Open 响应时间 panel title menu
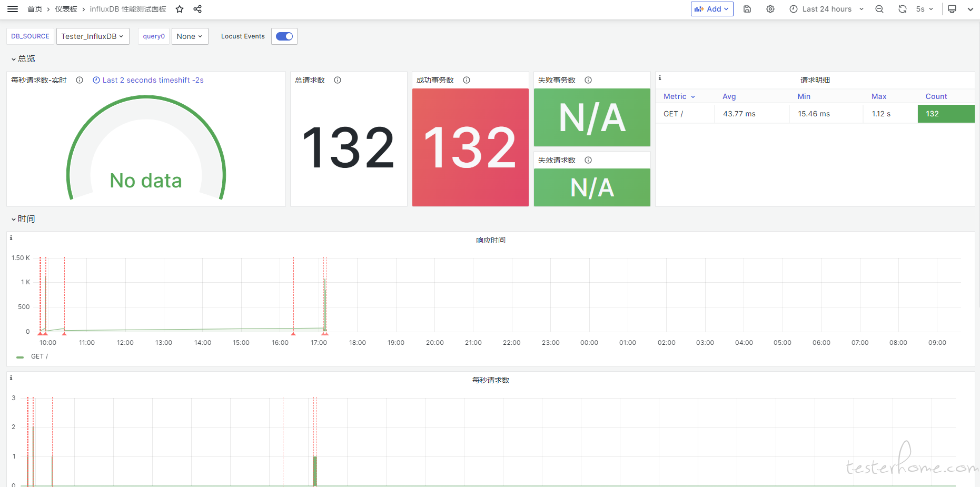Screen dimensions: 980x487 (491, 240)
